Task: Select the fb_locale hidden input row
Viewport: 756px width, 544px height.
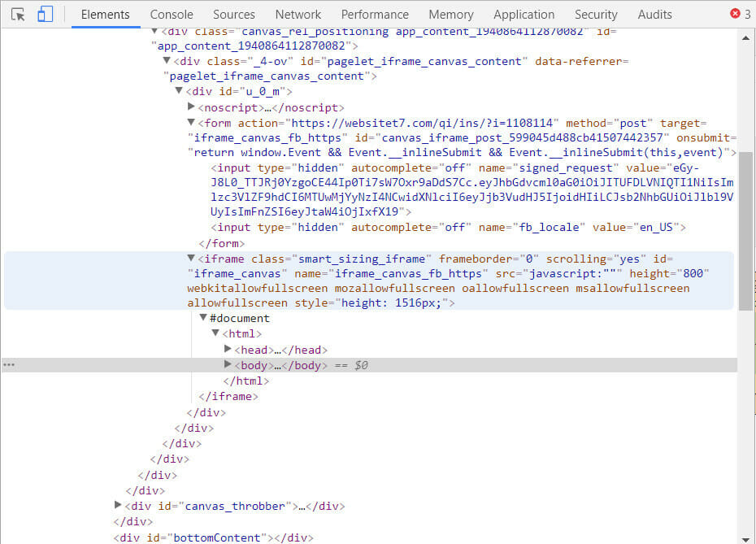Action: pyautogui.click(x=448, y=227)
